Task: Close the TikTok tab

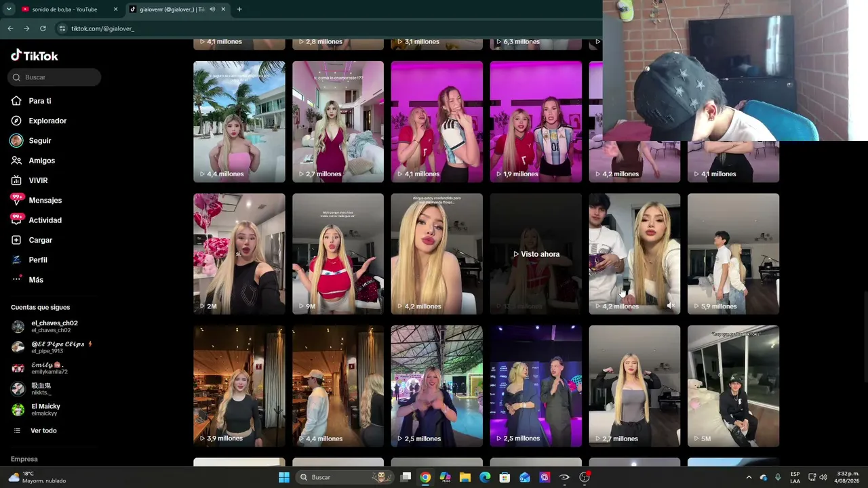Action: tap(223, 9)
